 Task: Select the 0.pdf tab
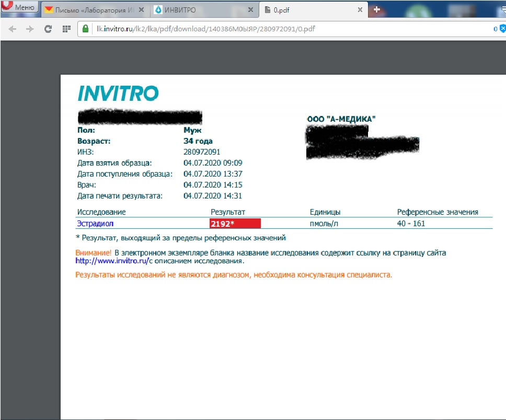tap(313, 10)
